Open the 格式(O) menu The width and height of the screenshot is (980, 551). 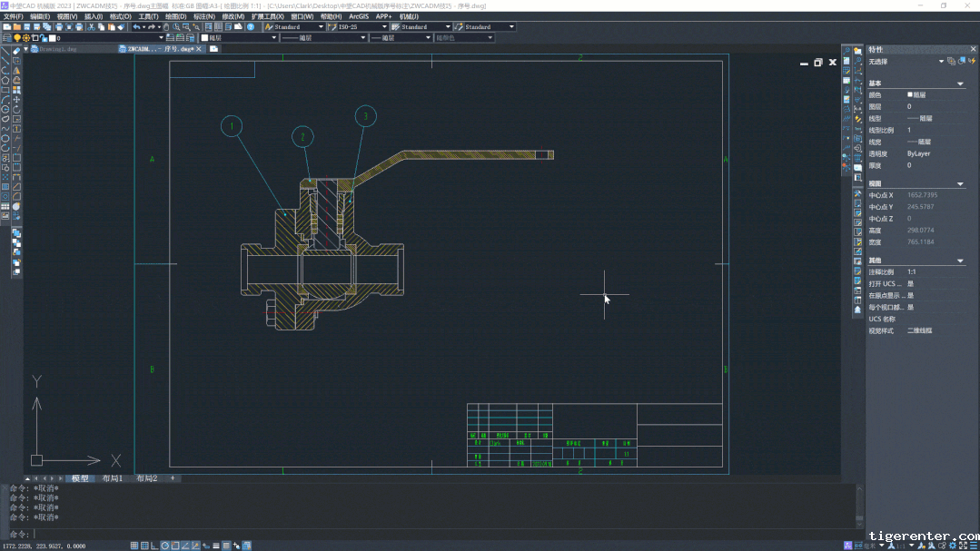120,16
